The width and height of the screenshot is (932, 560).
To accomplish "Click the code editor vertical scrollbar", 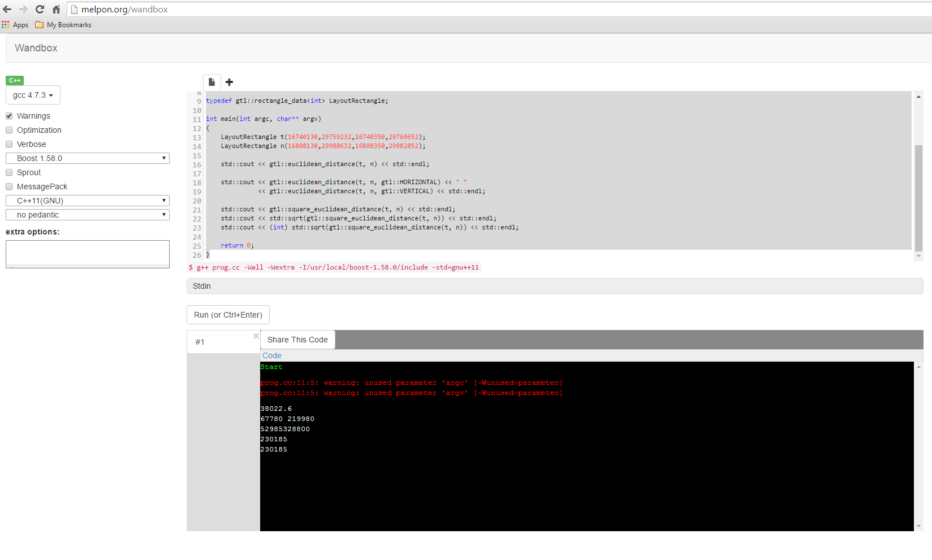I will click(x=918, y=198).
